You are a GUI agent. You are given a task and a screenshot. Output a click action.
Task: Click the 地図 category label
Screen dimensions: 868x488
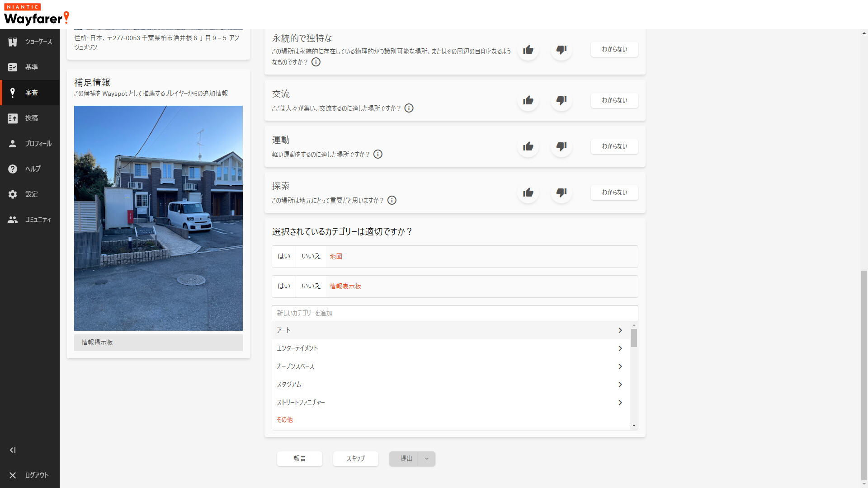point(336,257)
